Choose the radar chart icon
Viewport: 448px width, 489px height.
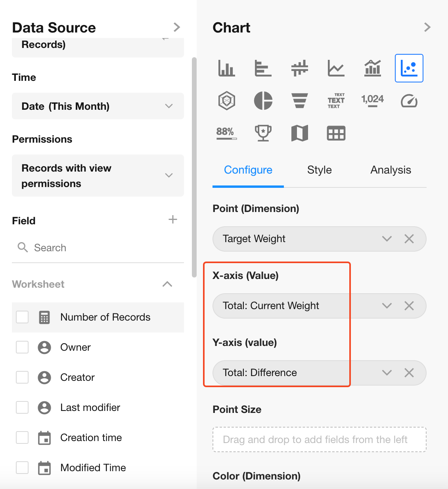(x=227, y=101)
